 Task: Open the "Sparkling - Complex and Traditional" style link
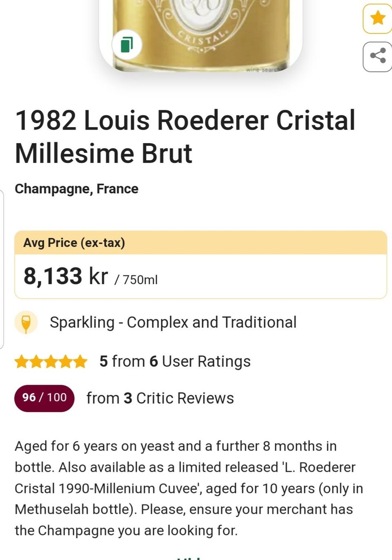173,323
